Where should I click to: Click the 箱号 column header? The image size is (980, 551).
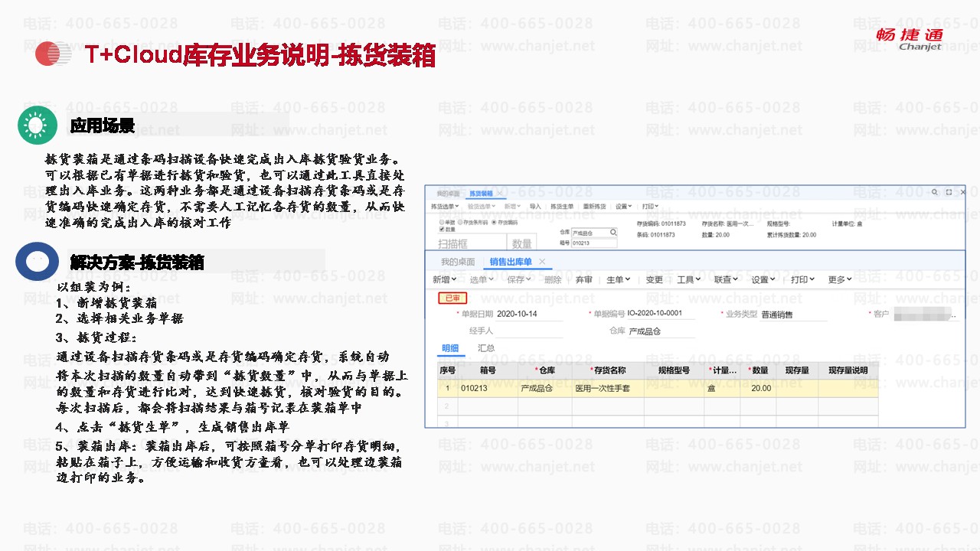[x=488, y=370]
